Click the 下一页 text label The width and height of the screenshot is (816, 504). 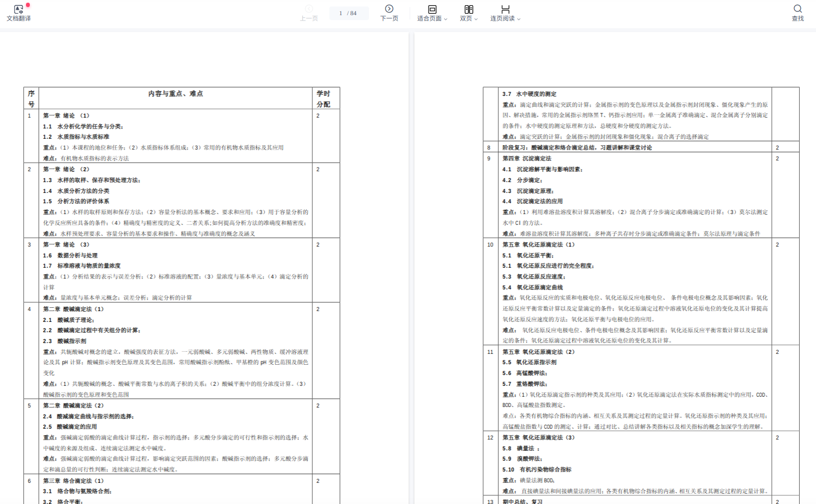389,18
